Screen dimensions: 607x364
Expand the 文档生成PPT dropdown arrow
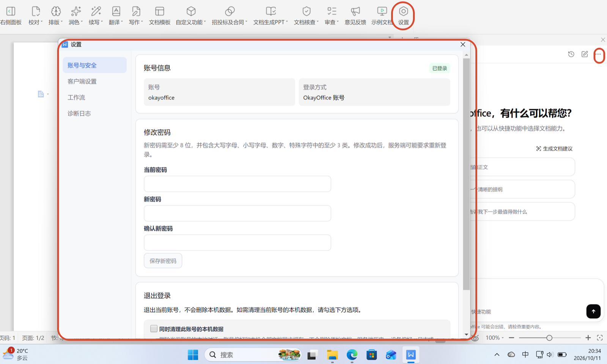click(x=287, y=22)
